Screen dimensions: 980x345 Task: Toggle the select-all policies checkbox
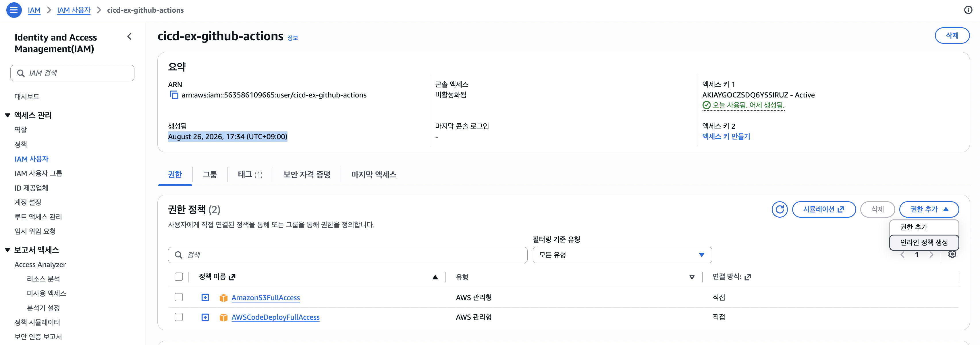pyautogui.click(x=179, y=277)
